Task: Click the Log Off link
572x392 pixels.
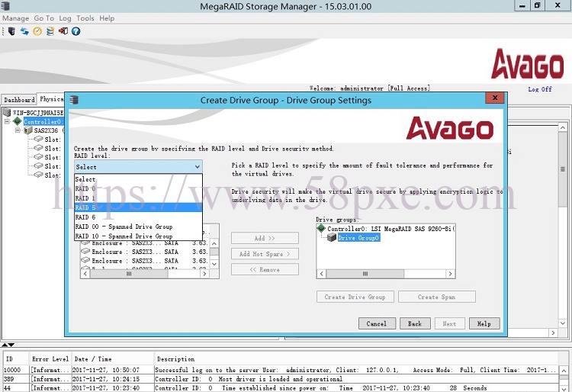Action: [x=540, y=89]
